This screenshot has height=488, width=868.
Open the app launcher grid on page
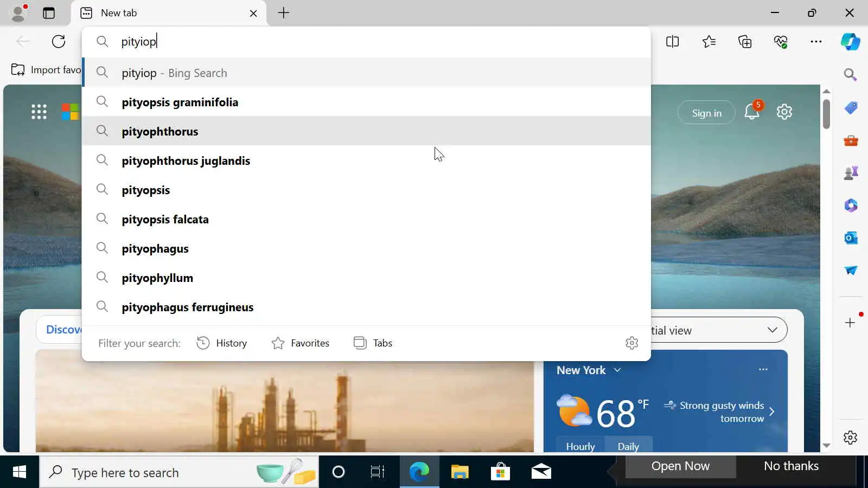coord(39,112)
